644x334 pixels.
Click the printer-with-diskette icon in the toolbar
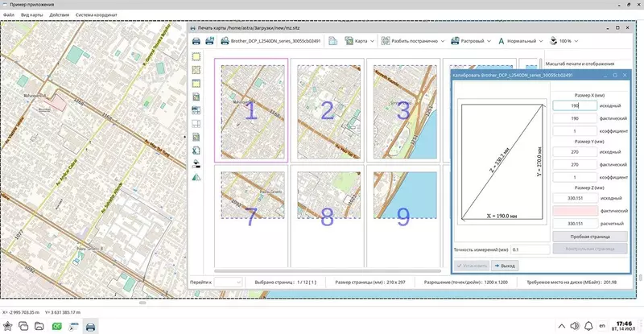(210, 41)
